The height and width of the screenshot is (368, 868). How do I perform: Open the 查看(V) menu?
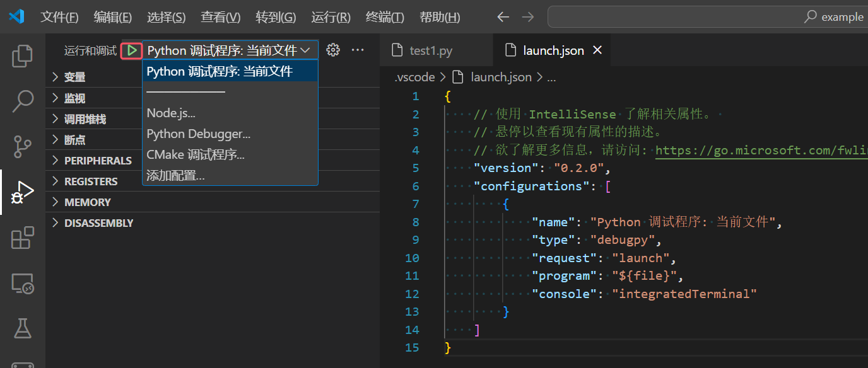[x=221, y=17]
